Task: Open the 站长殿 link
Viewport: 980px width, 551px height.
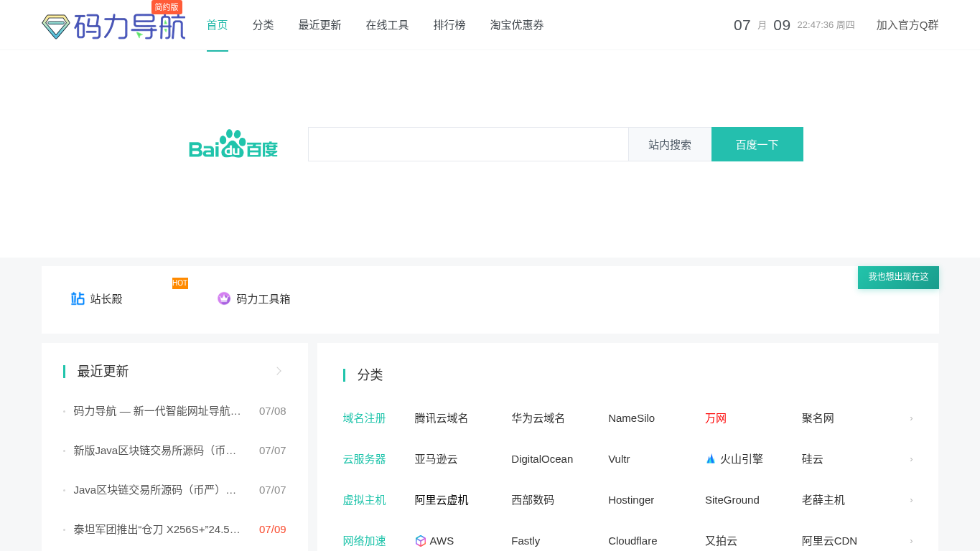Action: click(106, 299)
